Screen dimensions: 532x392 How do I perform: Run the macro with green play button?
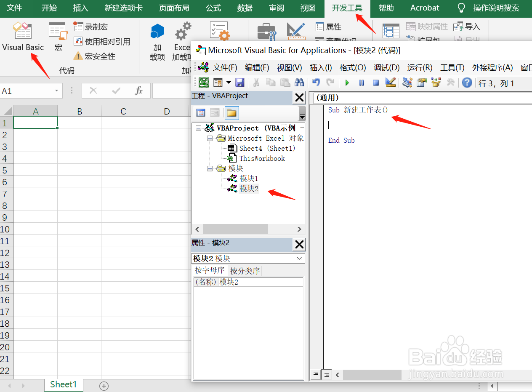347,83
